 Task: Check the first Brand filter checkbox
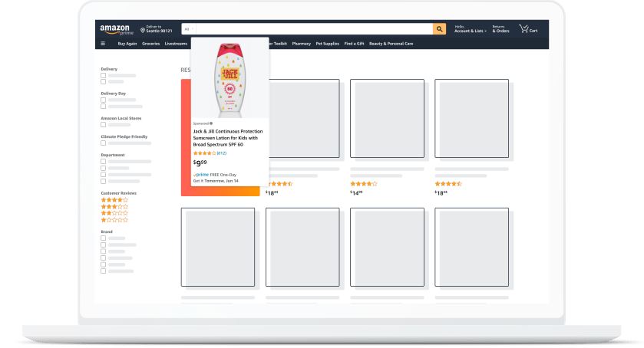(103, 238)
